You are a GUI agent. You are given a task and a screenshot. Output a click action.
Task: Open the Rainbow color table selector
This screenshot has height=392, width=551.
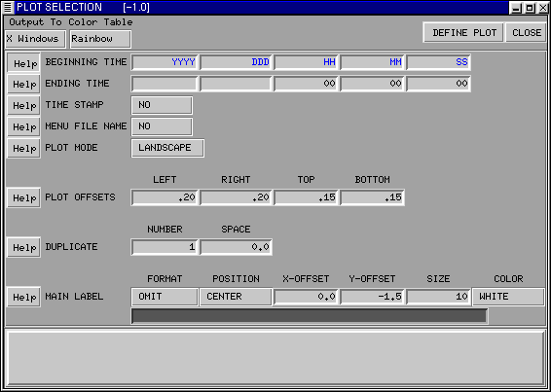tap(100, 39)
